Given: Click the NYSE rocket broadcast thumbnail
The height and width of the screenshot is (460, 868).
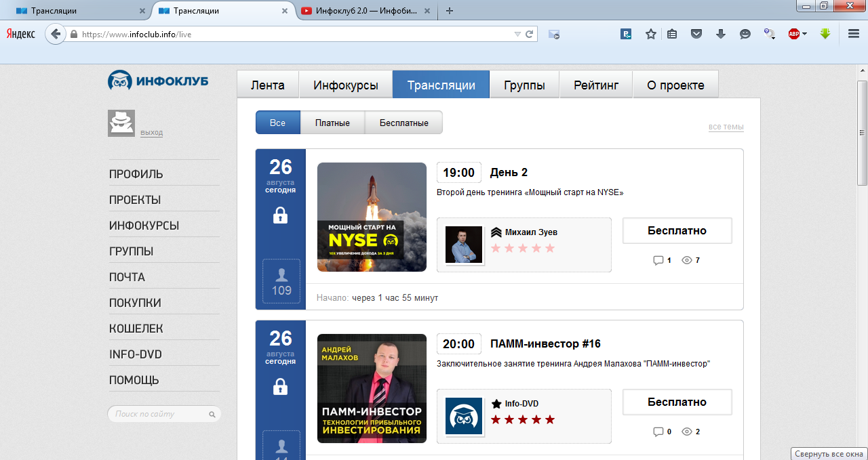Looking at the screenshot, I should [x=372, y=217].
